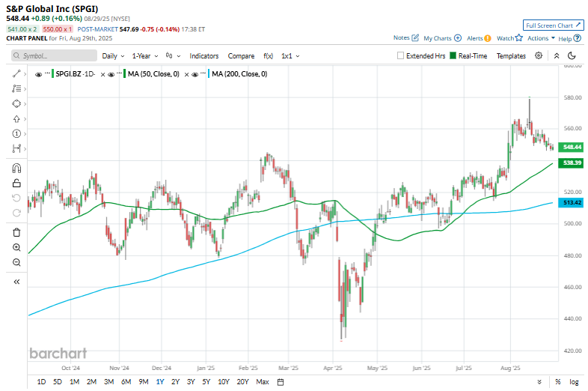Click the 538.39 MA 50 axis label
The height and width of the screenshot is (391, 588).
click(571, 163)
